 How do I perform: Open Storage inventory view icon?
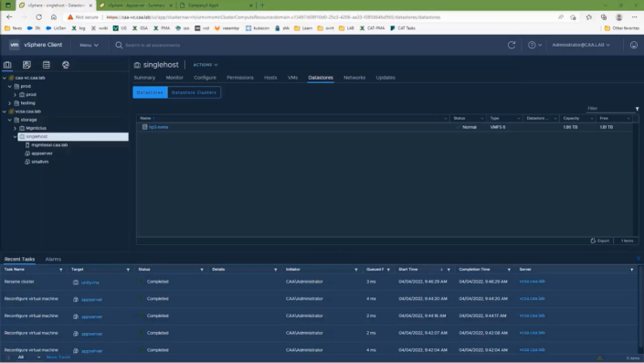click(x=46, y=65)
